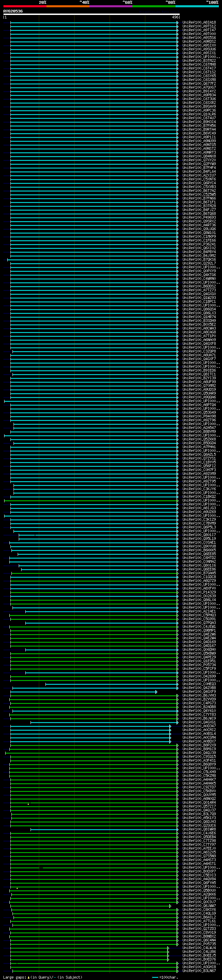
Task: Select the UniRef100_A0D347 label
Action: [x=199, y=726]
